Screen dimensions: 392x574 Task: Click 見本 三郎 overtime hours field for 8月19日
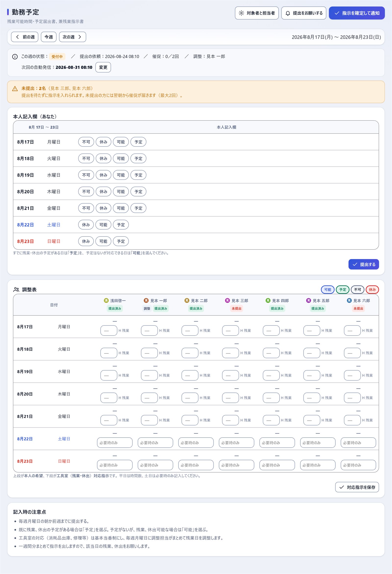(231, 375)
